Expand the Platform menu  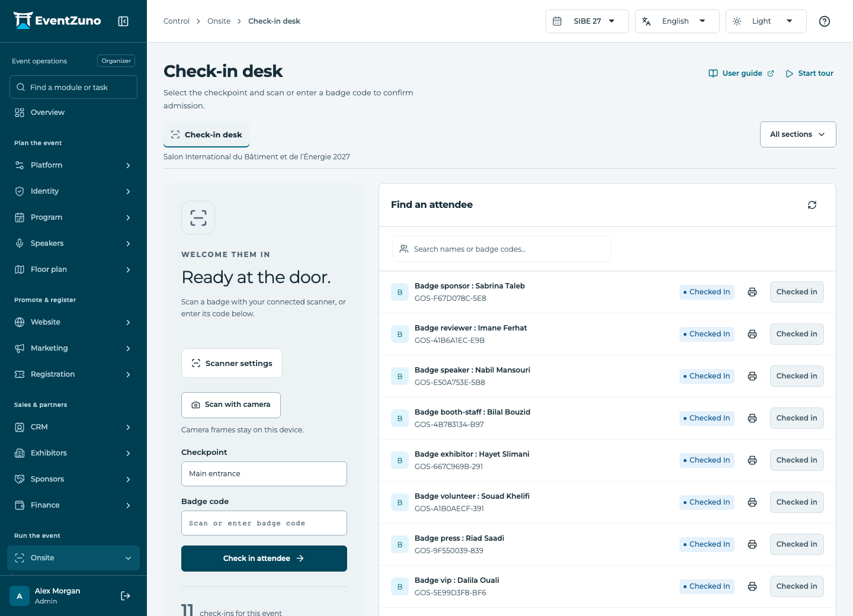click(x=73, y=165)
